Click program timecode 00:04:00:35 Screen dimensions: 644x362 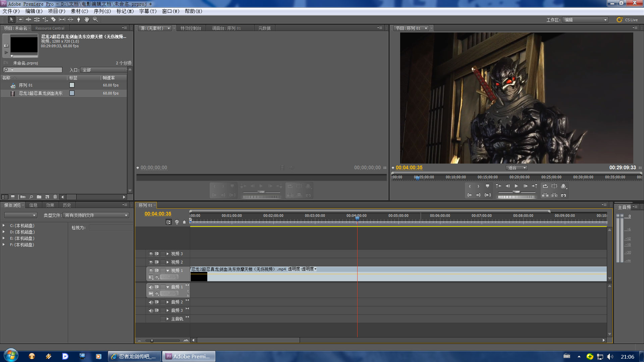(x=409, y=168)
